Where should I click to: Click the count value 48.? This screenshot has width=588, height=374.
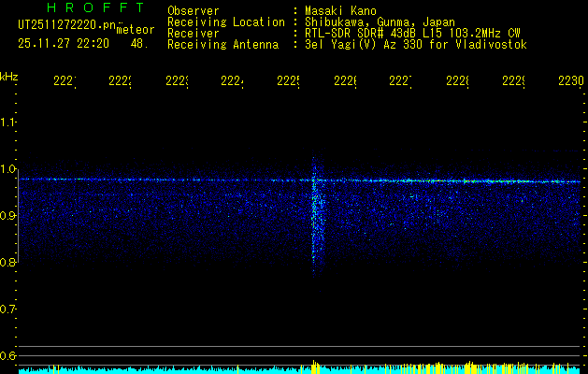coord(139,44)
